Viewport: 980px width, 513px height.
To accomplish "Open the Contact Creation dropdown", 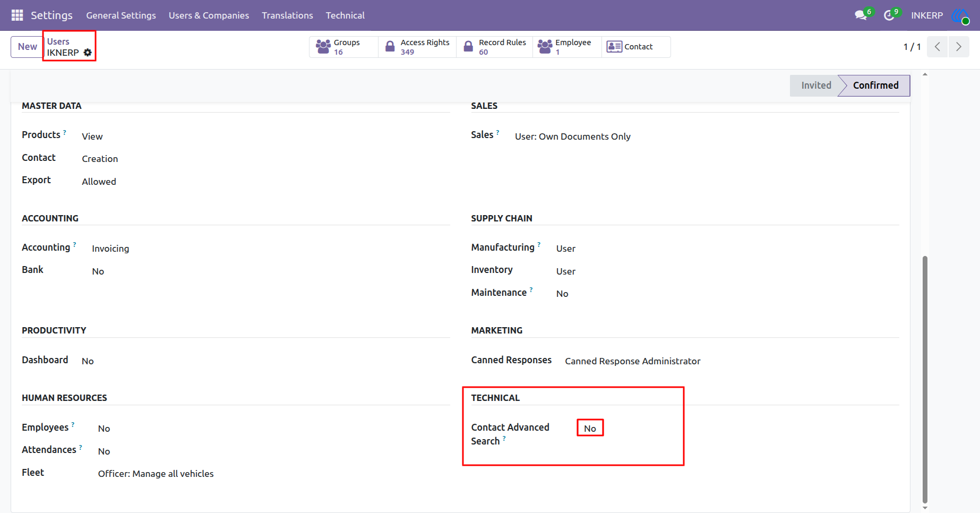I will [x=100, y=159].
